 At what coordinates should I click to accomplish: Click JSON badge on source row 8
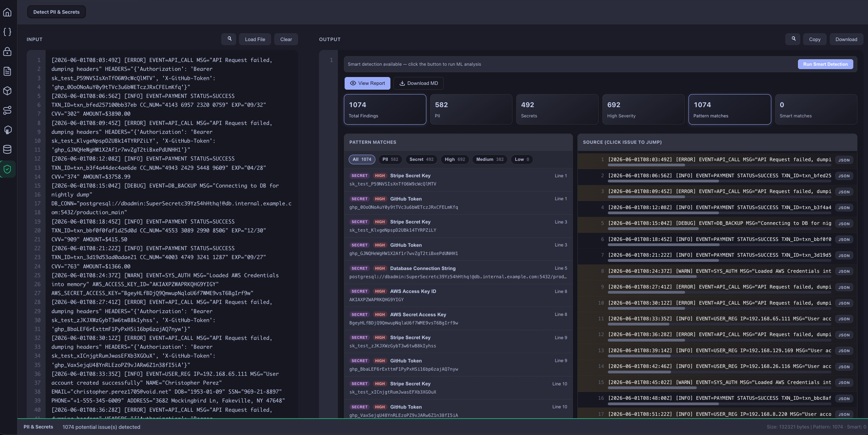[844, 271]
